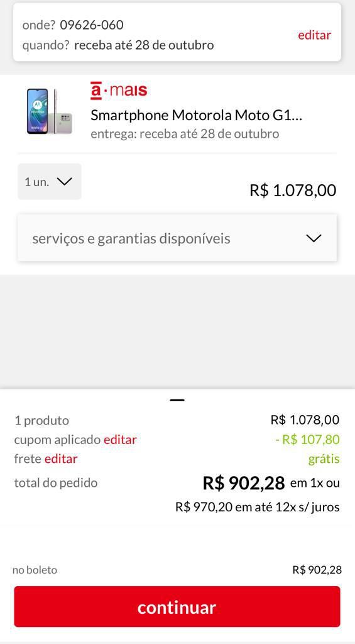The image size is (355, 644).
Task: Click the coupon discount R$ 107,80
Action: [307, 440]
